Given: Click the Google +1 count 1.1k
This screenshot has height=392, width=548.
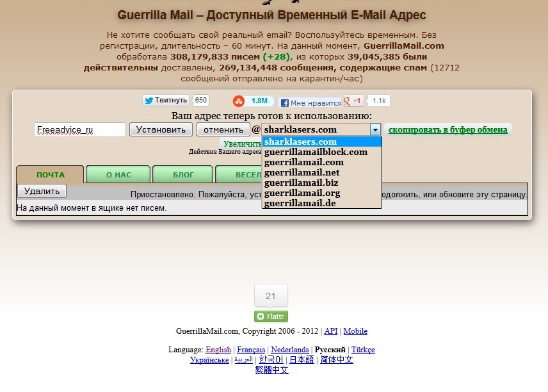Looking at the screenshot, I should click(x=379, y=101).
